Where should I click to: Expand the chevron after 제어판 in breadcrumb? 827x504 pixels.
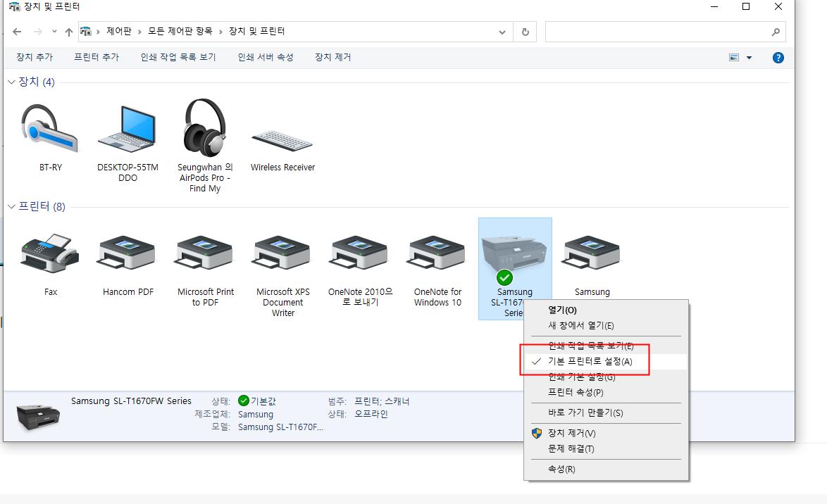139,32
